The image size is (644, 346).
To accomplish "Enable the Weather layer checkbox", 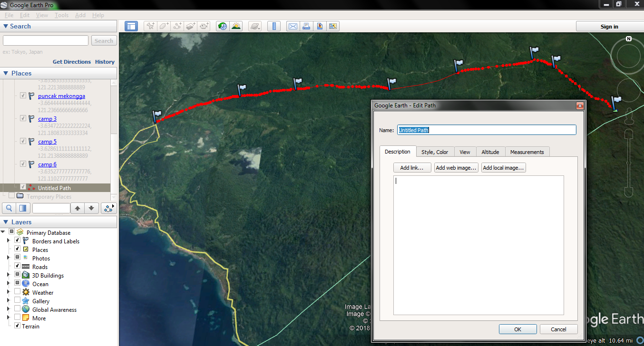I will 18,292.
